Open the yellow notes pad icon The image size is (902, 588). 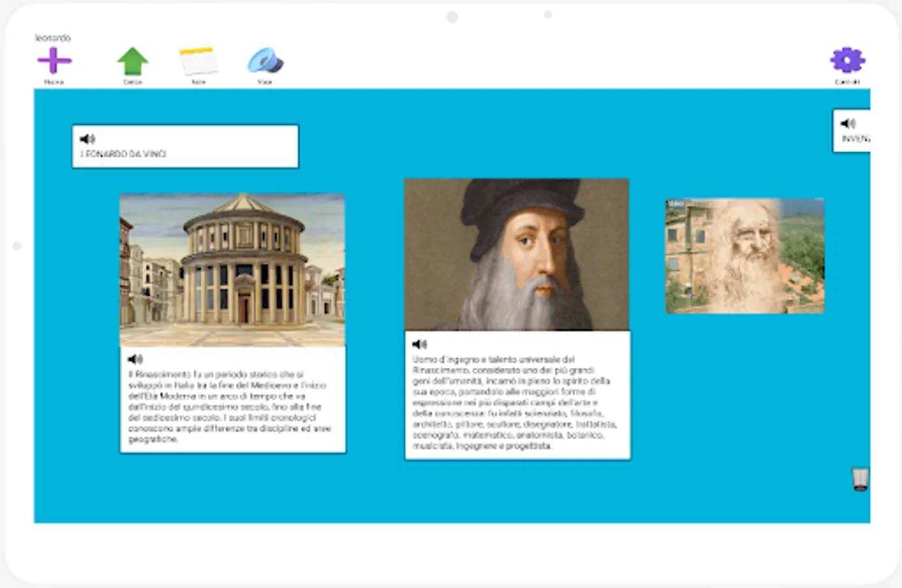pos(199,61)
